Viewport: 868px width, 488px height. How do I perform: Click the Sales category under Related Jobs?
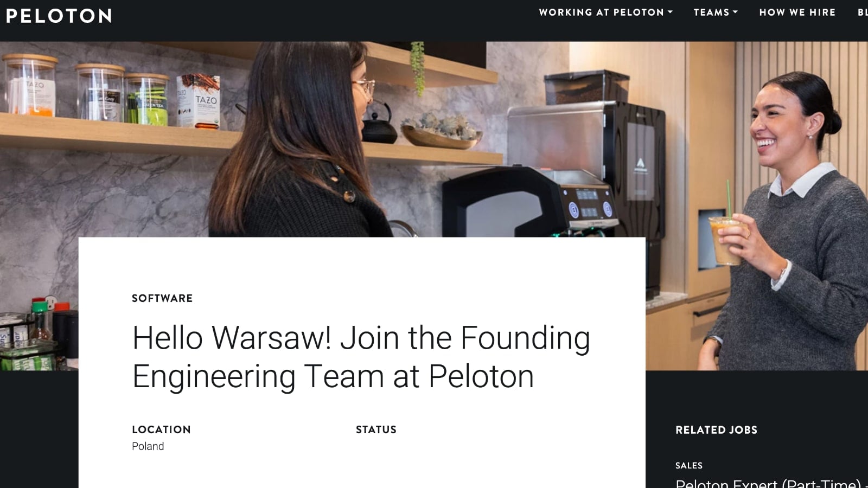689,466
